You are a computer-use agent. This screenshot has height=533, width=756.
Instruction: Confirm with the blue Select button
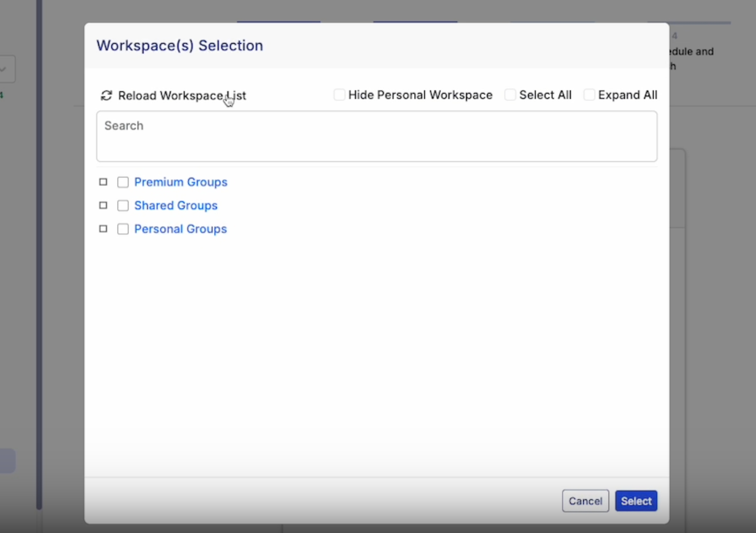[x=636, y=501]
